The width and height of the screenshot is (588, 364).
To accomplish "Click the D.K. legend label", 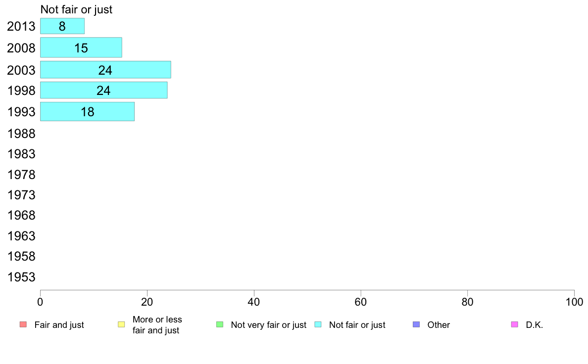I will coord(535,325).
